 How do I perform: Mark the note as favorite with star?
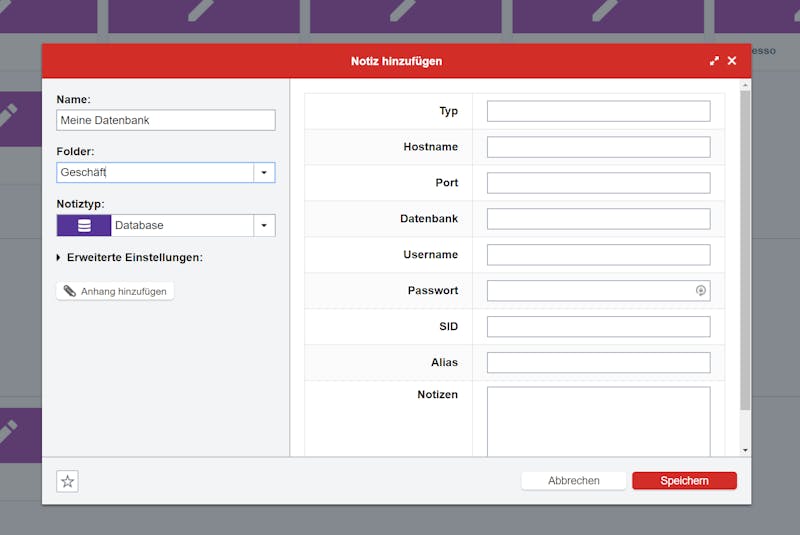click(67, 481)
